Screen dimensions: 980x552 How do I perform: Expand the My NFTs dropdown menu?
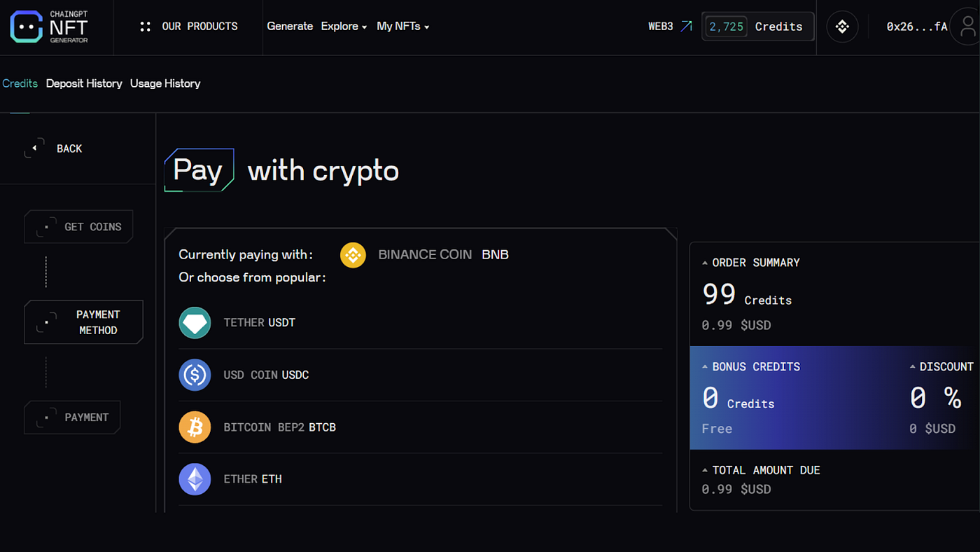pos(403,27)
